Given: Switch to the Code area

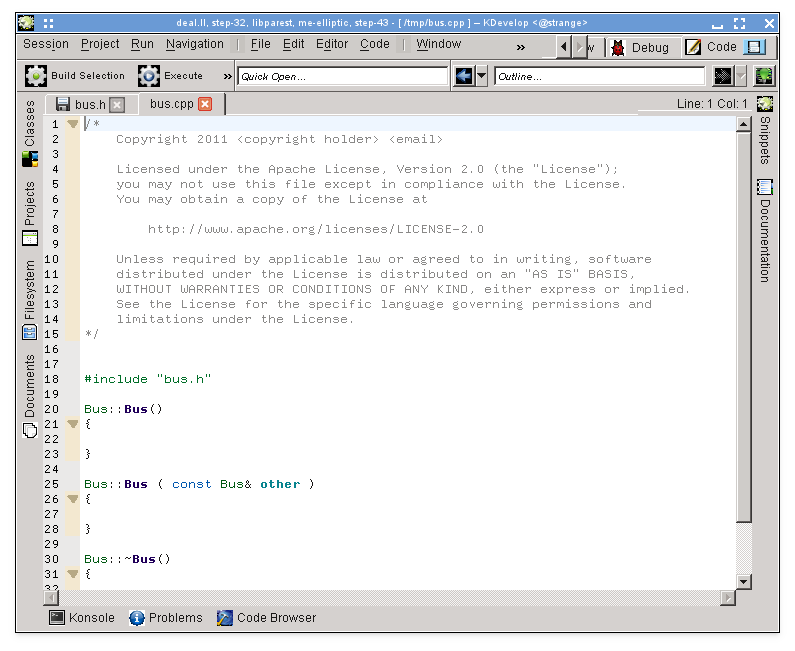Looking at the screenshot, I should tap(712, 47).
